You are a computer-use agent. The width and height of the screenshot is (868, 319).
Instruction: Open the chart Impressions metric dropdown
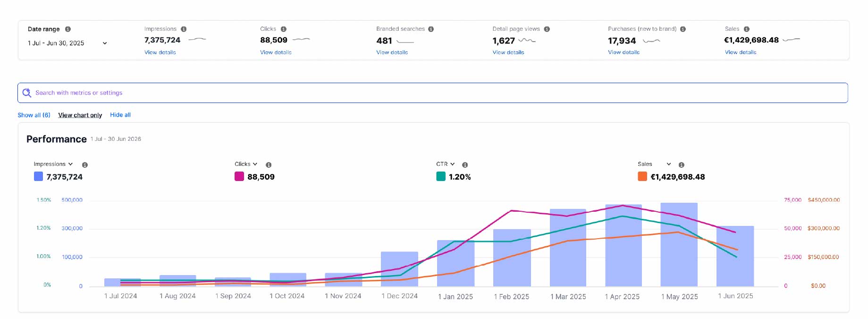coord(53,164)
